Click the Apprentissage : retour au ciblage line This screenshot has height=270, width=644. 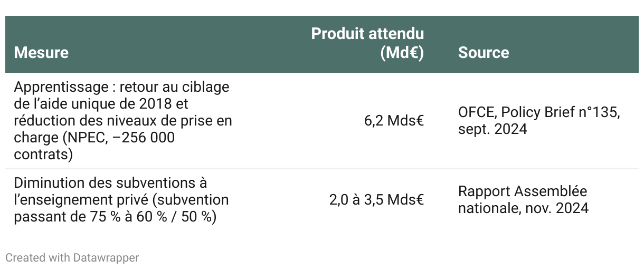pyautogui.click(x=121, y=86)
